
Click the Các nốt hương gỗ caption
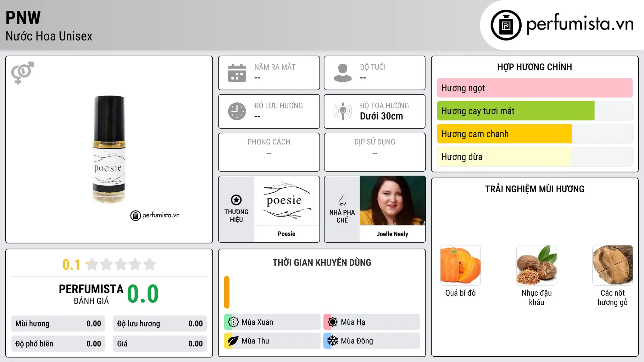613,298
